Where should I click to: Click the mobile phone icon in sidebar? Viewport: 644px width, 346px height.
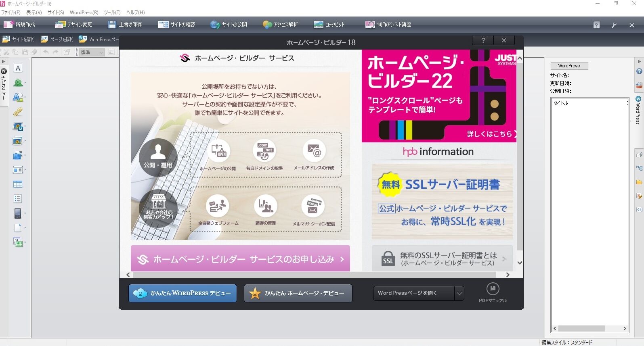click(x=18, y=213)
